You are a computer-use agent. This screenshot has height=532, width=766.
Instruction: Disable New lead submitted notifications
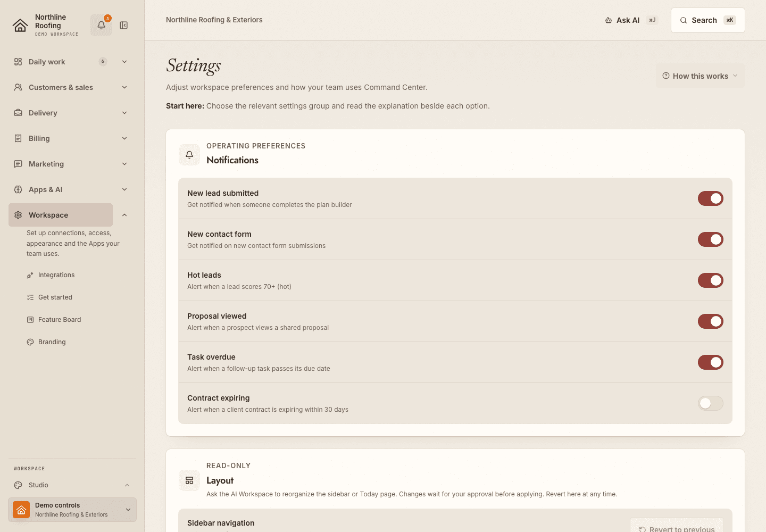click(711, 198)
